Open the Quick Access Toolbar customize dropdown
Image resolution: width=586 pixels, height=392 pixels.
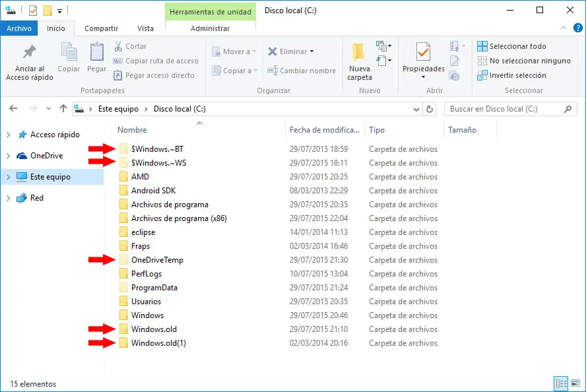click(59, 11)
